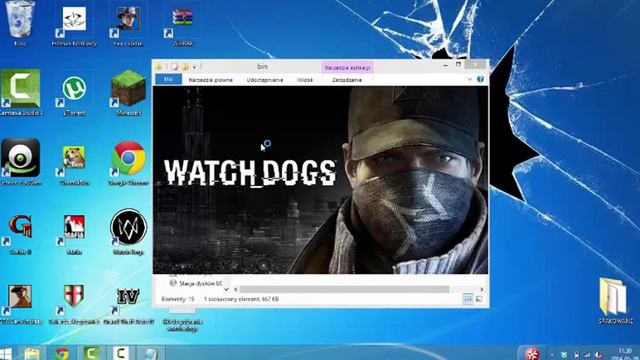
Task: Open the Plik tab
Action: (x=169, y=79)
